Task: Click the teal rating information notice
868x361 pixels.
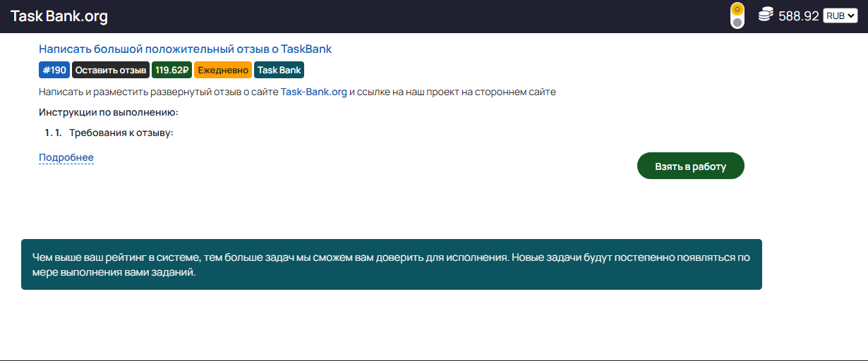Action: point(392,264)
